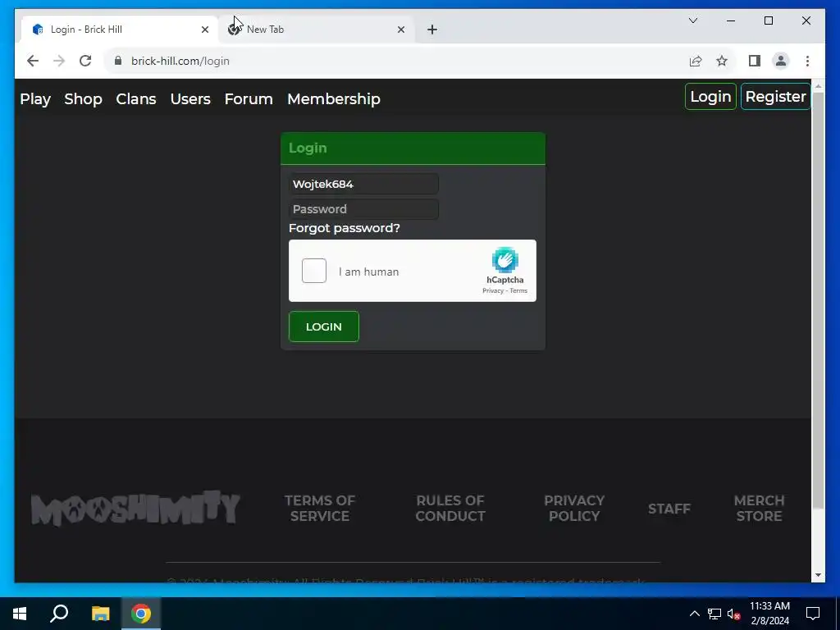Open the hCaptcha Privacy link
840x630 pixels.
[493, 291]
